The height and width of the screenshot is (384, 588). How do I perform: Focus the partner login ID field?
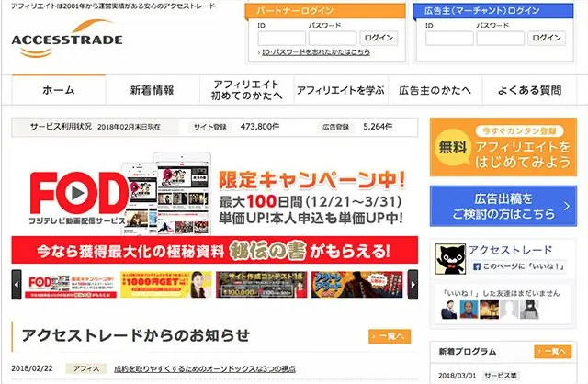(282, 39)
